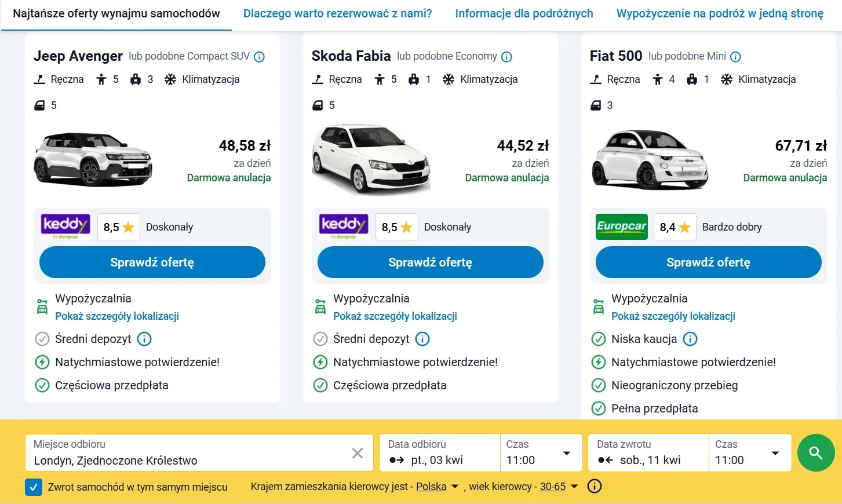This screenshot has width=842, height=504.
Task: Open the info icon next to Compact SUV
Action: 260,56
